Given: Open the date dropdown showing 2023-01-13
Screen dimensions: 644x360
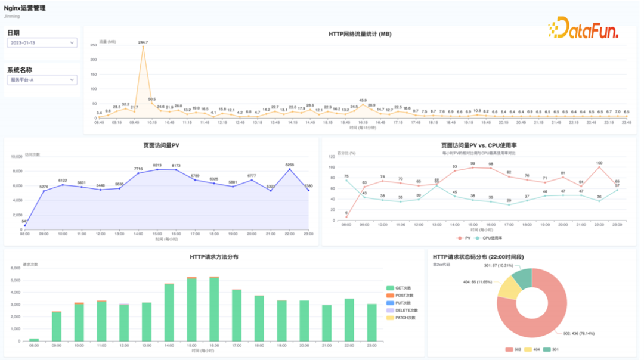Looking at the screenshot, I should [42, 43].
